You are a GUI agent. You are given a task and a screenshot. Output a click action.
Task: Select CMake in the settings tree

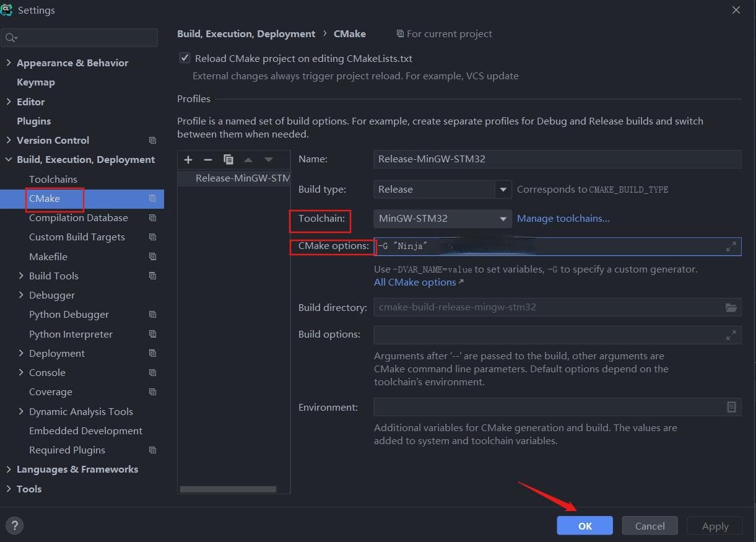[x=45, y=199]
